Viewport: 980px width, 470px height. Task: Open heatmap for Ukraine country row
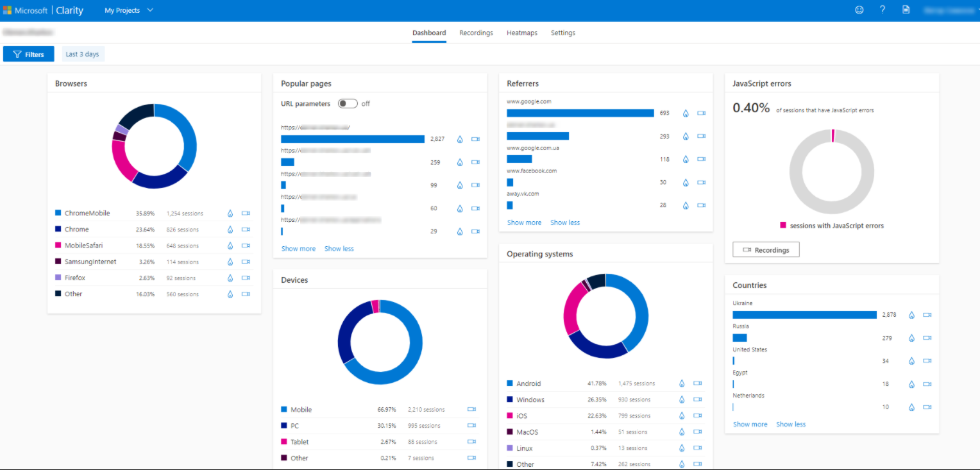911,315
